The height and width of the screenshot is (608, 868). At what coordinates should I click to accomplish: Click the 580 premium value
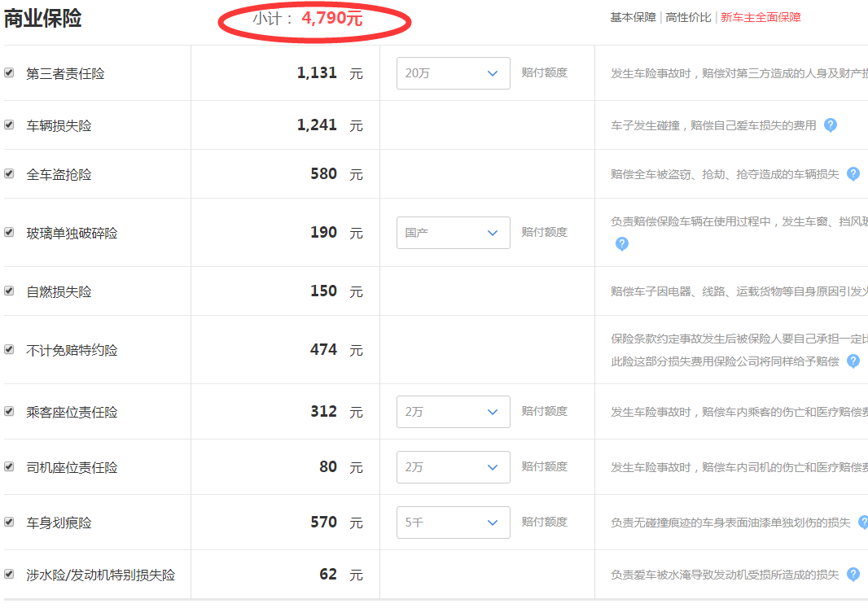[323, 173]
